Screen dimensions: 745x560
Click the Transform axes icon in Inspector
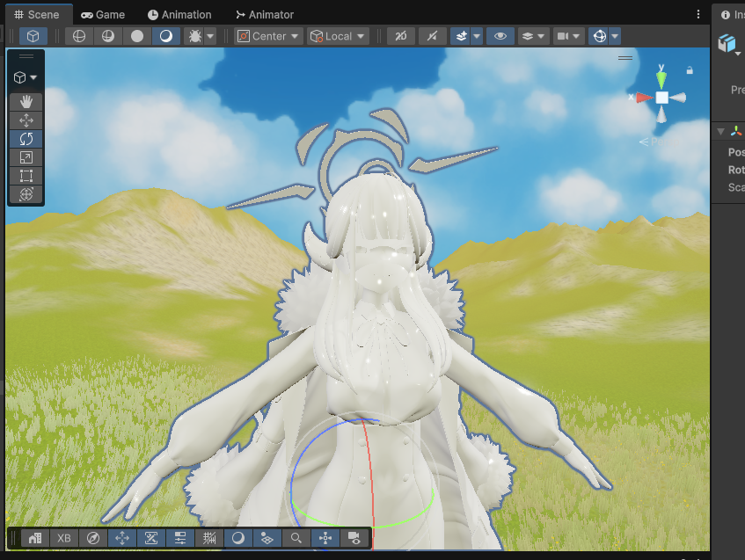[736, 132]
